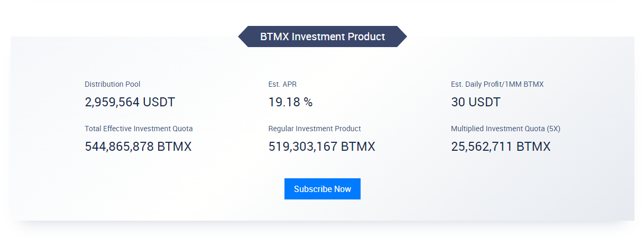Select the 25,562,711 BTMX value
The width and height of the screenshot is (644, 246).
tap(501, 147)
